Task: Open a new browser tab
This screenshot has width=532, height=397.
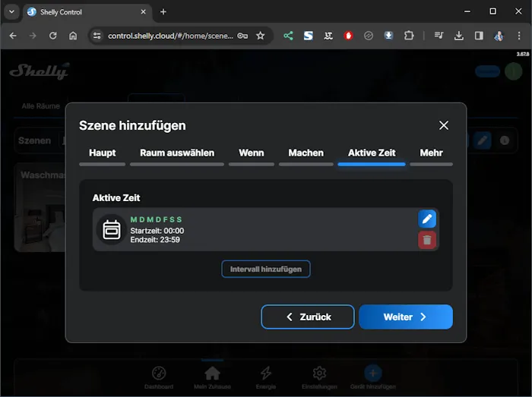Action: pos(163,11)
